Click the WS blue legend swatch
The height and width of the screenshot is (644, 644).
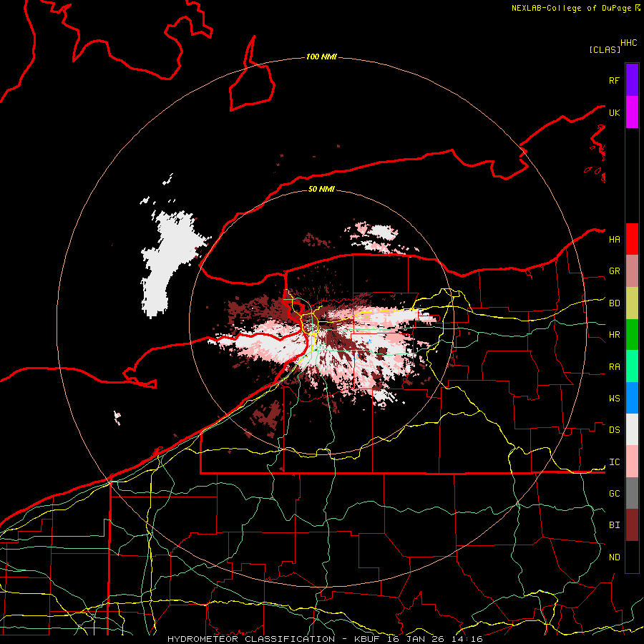click(x=632, y=398)
